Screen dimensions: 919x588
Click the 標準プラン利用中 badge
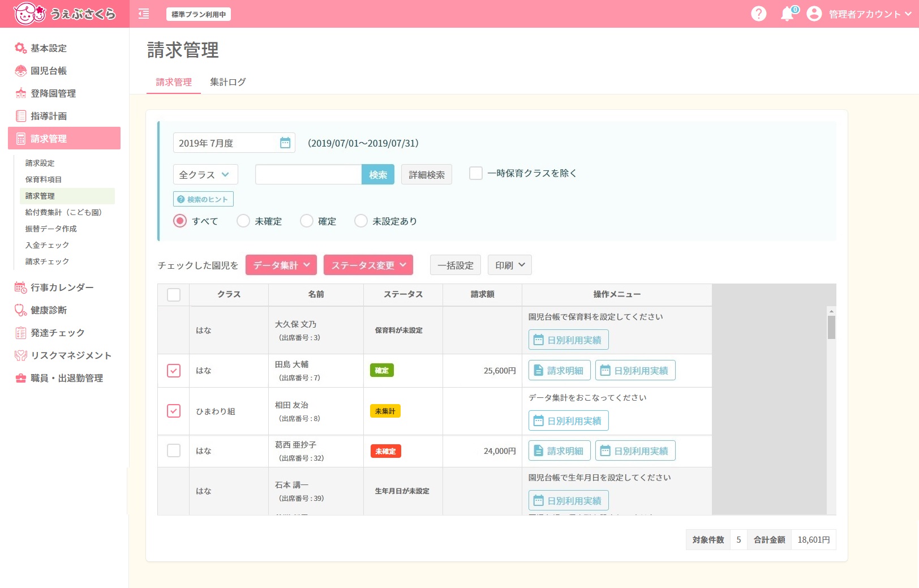[199, 14]
